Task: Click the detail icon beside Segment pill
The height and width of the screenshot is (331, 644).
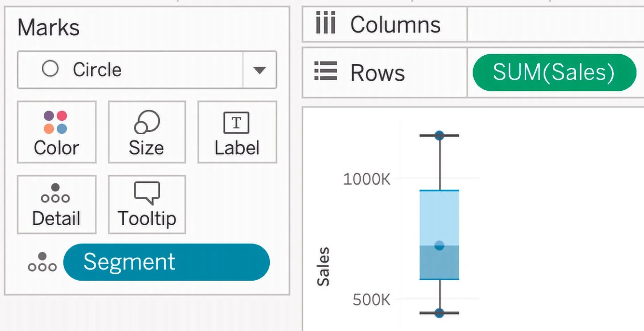Action: pos(42,262)
